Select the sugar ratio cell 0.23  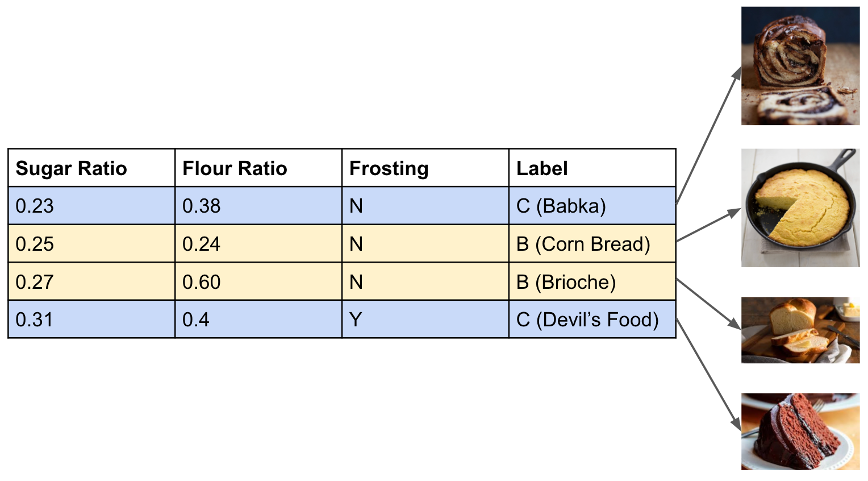(x=91, y=206)
